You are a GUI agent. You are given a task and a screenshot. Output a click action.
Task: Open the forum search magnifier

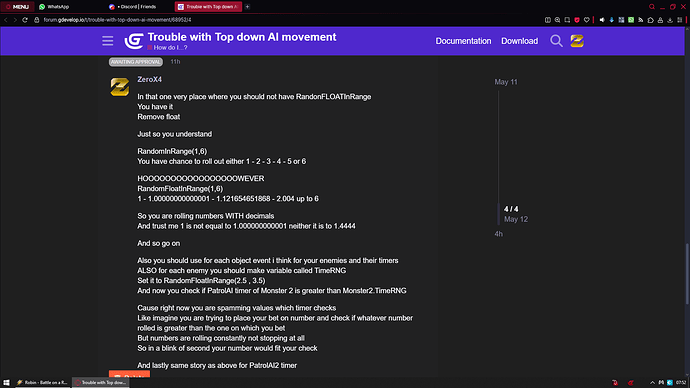point(556,41)
